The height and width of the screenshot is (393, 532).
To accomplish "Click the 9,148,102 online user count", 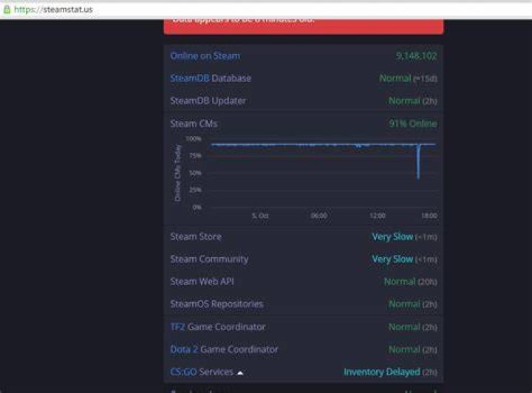I will tap(416, 56).
